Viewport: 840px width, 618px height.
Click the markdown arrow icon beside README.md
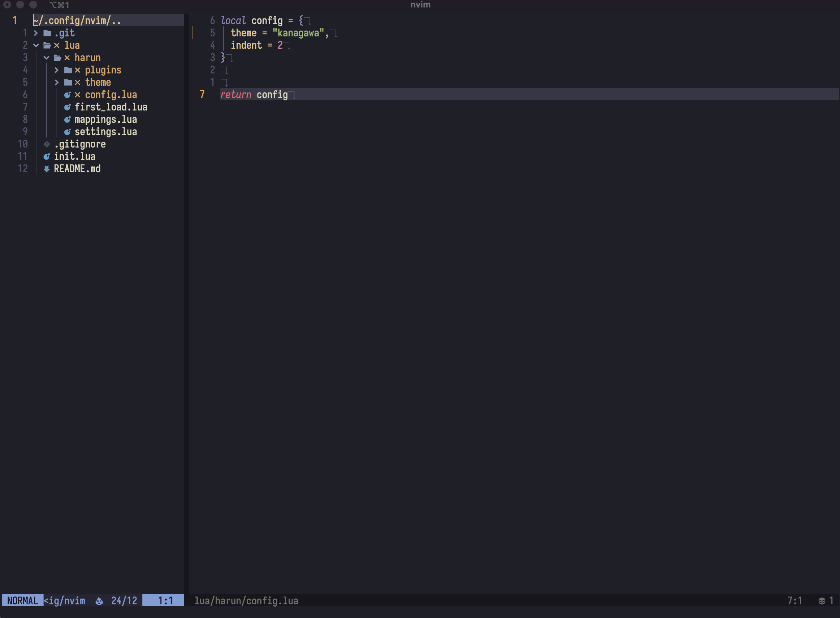pyautogui.click(x=46, y=169)
